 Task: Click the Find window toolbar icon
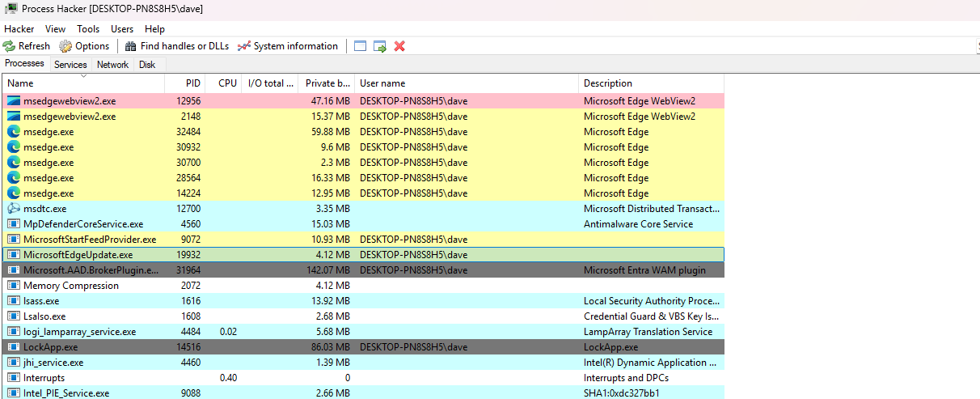point(361,46)
